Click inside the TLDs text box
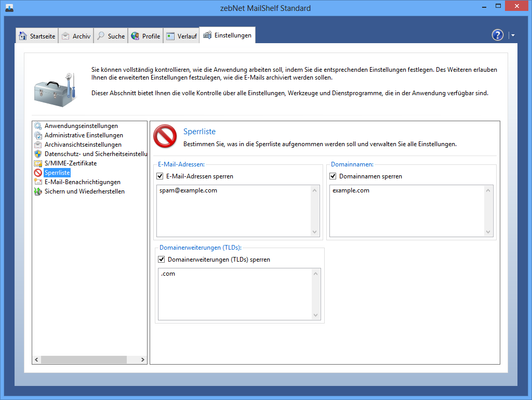The image size is (532, 400). tap(235, 294)
